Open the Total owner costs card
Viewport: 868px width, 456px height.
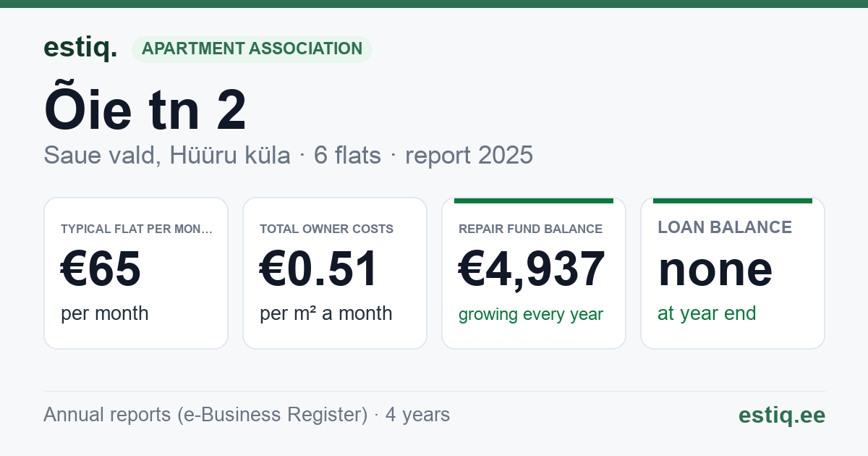(335, 273)
